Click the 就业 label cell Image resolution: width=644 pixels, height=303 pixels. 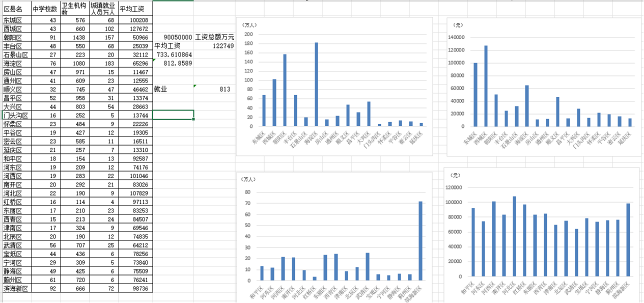(x=173, y=90)
